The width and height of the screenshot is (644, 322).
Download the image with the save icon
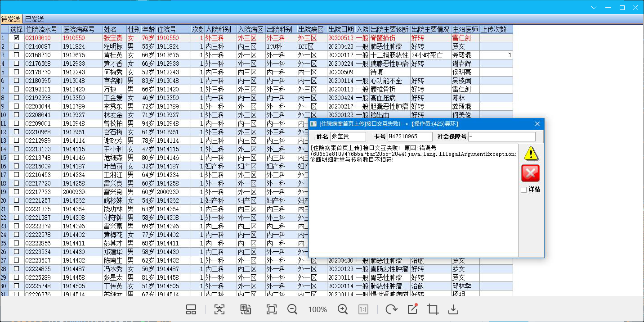(x=454, y=309)
